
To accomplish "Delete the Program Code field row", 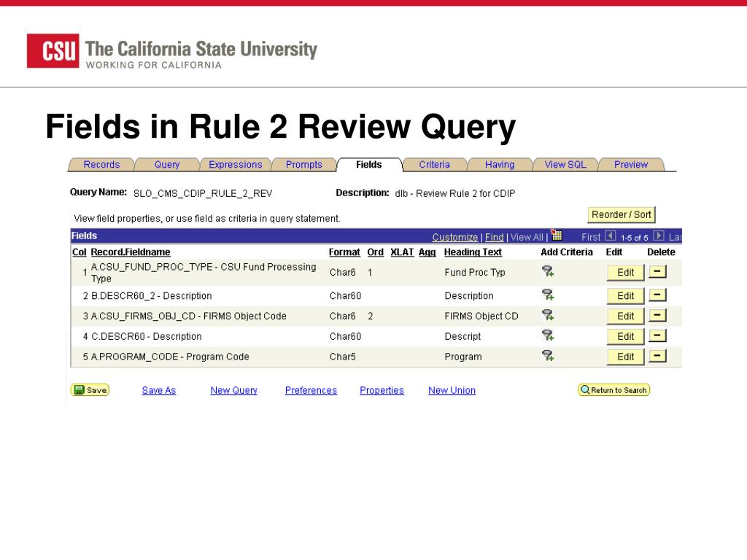I will click(x=657, y=357).
